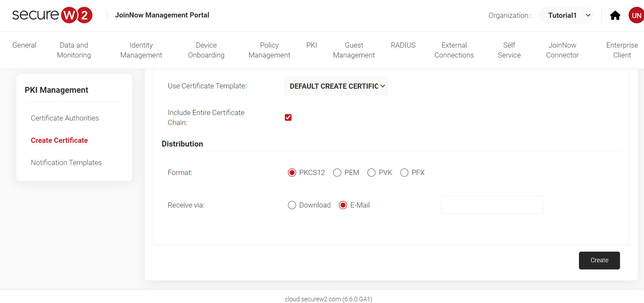Open the PKI menu
Screen dimensions: 644x303
point(312,45)
